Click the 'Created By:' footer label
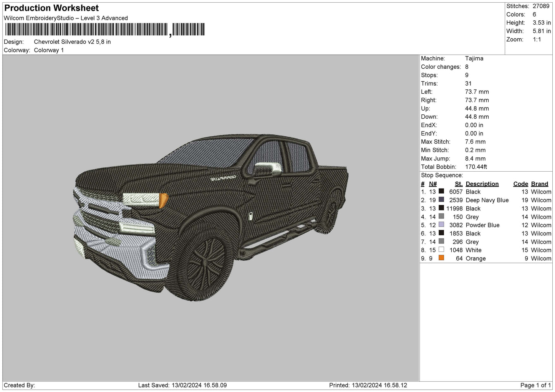The height and width of the screenshot is (392, 555). tap(20, 385)
